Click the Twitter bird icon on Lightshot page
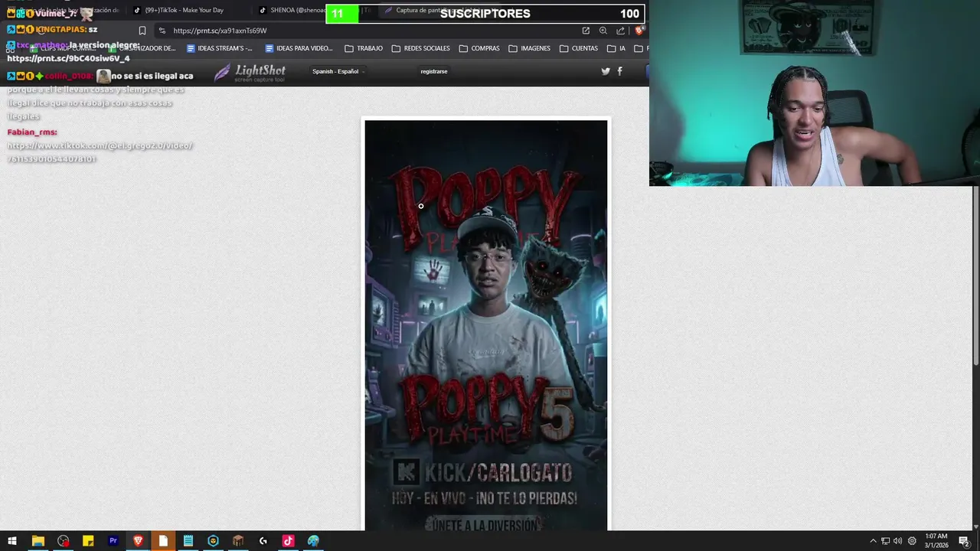The image size is (980, 551). coord(606,71)
